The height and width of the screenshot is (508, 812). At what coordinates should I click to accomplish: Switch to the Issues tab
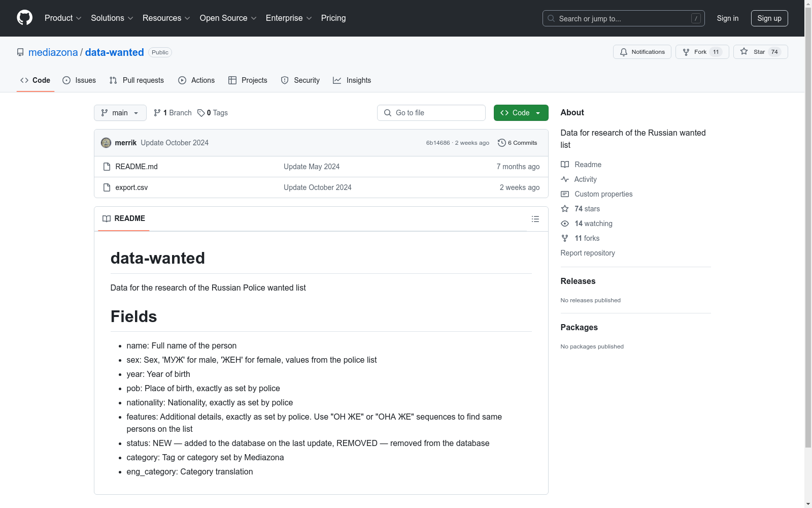pyautogui.click(x=79, y=80)
